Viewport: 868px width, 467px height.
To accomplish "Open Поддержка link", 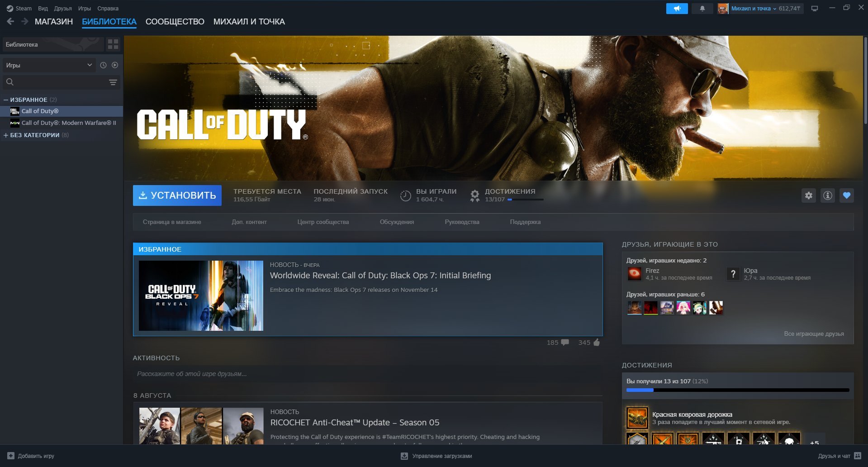I will [525, 222].
